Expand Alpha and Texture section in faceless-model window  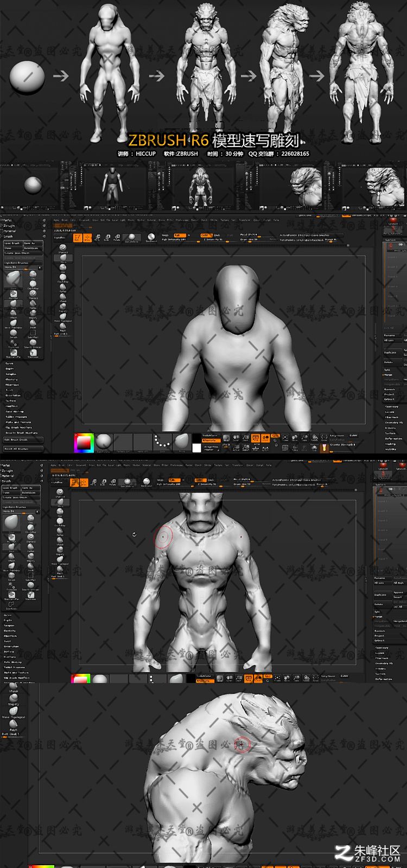pyautogui.click(x=18, y=422)
